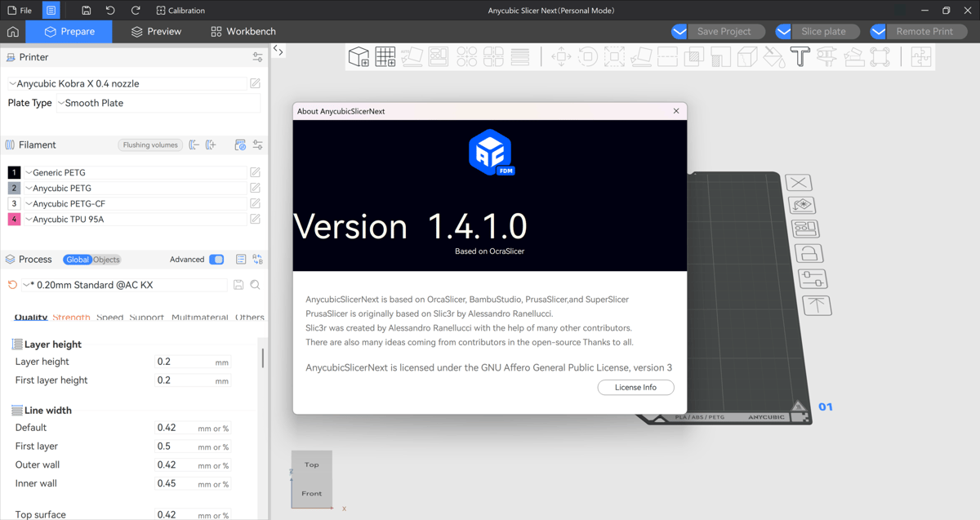Select the Objects process mode
The width and height of the screenshot is (980, 520).
pyautogui.click(x=106, y=260)
